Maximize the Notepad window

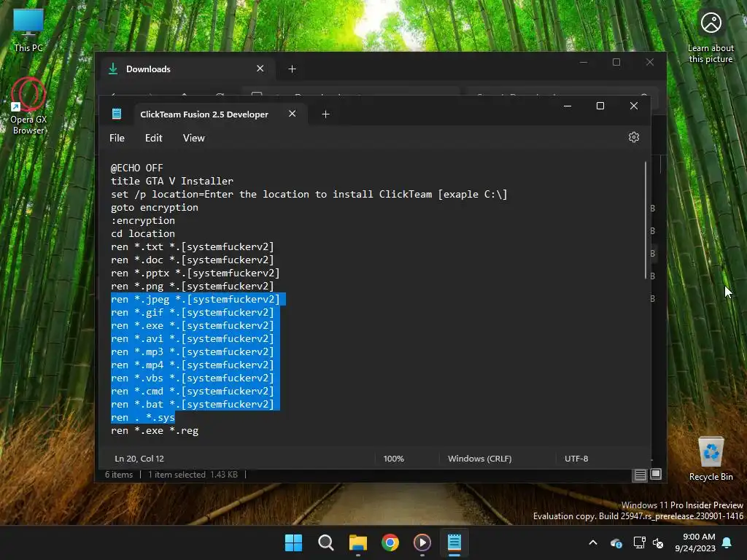pos(600,106)
